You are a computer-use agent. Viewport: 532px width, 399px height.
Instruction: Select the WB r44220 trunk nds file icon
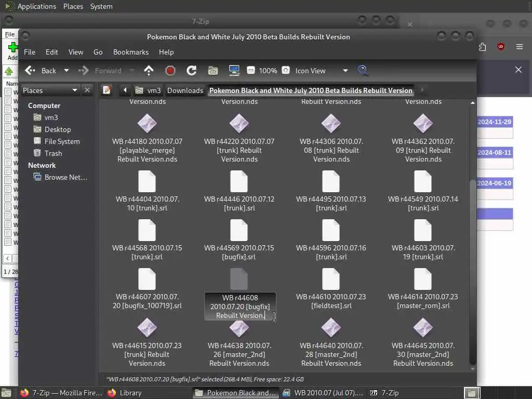click(239, 123)
